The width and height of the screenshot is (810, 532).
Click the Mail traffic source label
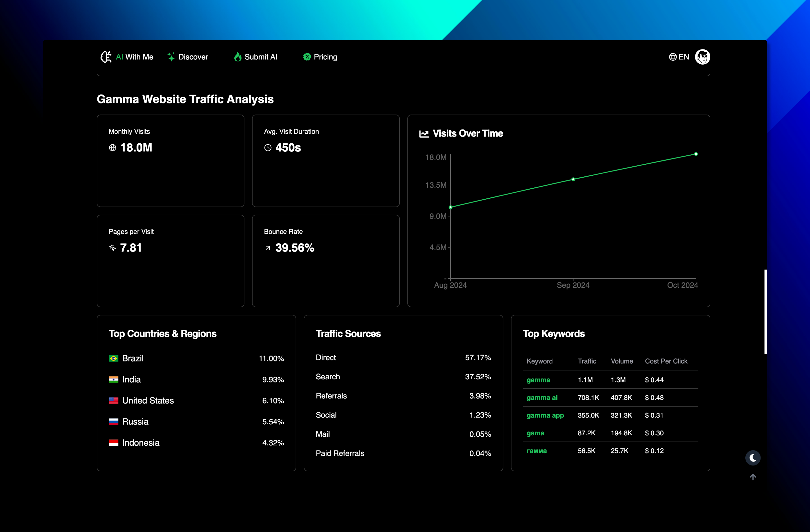323,434
